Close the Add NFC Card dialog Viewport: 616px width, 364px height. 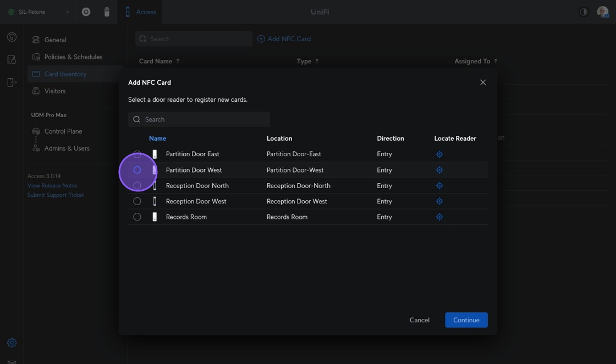pyautogui.click(x=483, y=82)
